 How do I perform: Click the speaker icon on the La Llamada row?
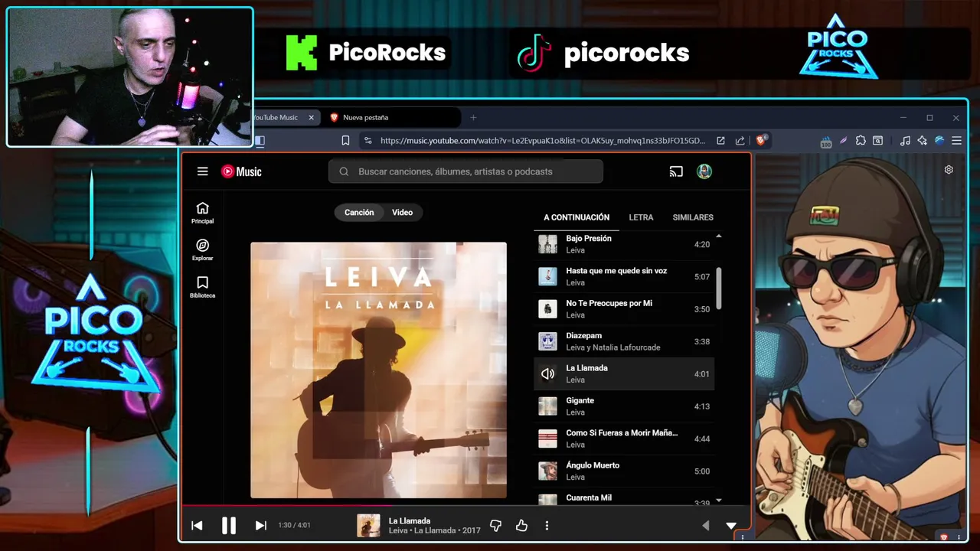pos(547,374)
